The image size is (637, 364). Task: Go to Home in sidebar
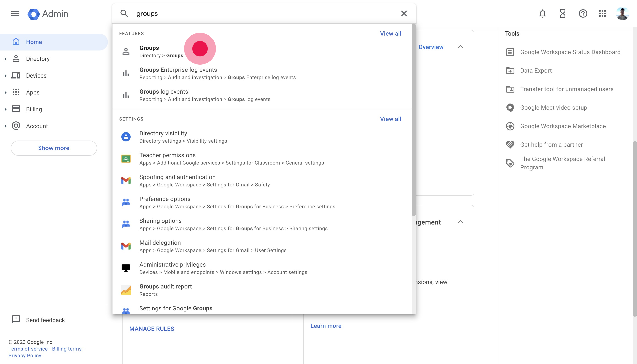point(54,42)
